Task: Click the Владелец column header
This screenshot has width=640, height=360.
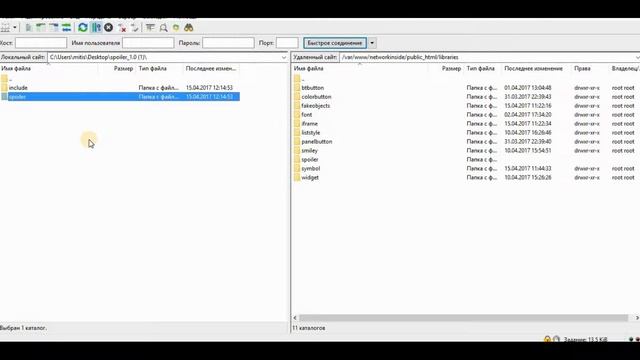Action: point(625,69)
